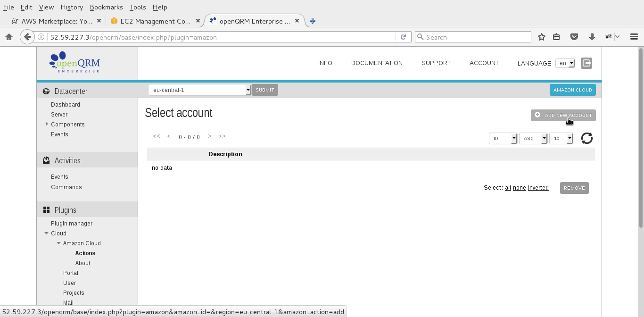Open SUPPORT in the top navigation
Image resolution: width=644 pixels, height=317 pixels.
point(436,63)
